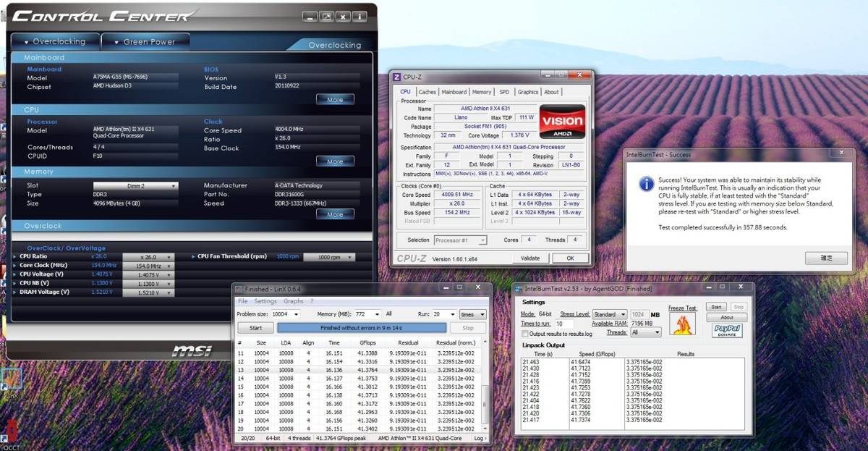Click the LinX progress bar 'Finished without errors'
Viewport: 868px width, 451px height.
point(362,328)
